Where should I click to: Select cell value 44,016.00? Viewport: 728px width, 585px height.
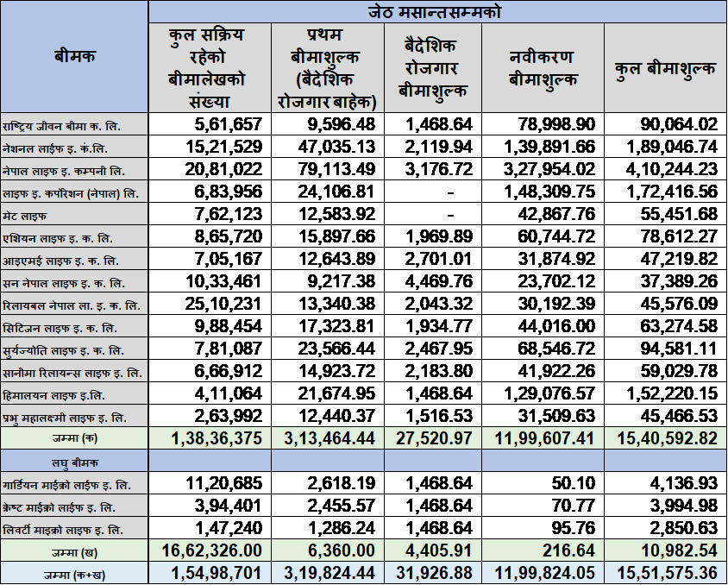[x=556, y=326]
